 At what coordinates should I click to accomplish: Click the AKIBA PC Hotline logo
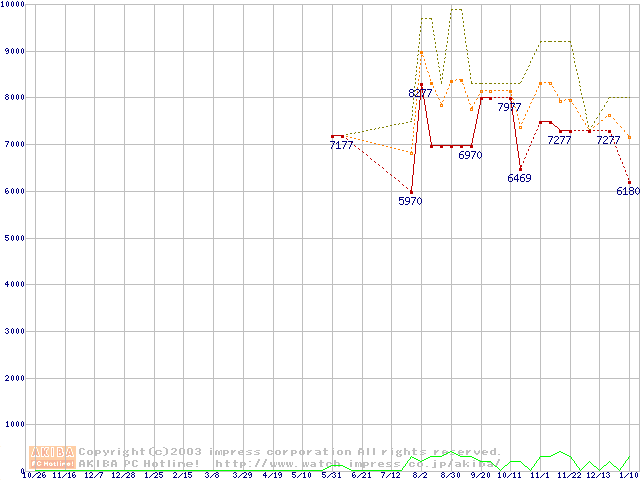point(53,457)
